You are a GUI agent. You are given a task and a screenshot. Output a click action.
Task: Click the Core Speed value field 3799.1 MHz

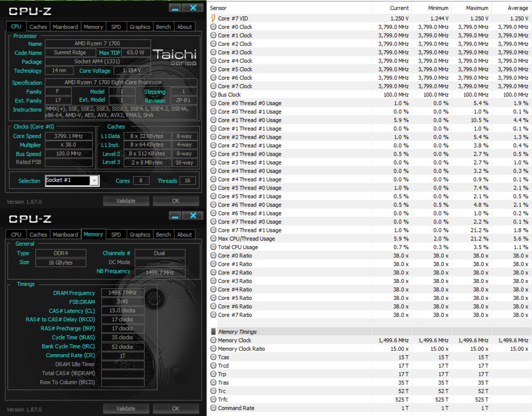pyautogui.click(x=69, y=136)
